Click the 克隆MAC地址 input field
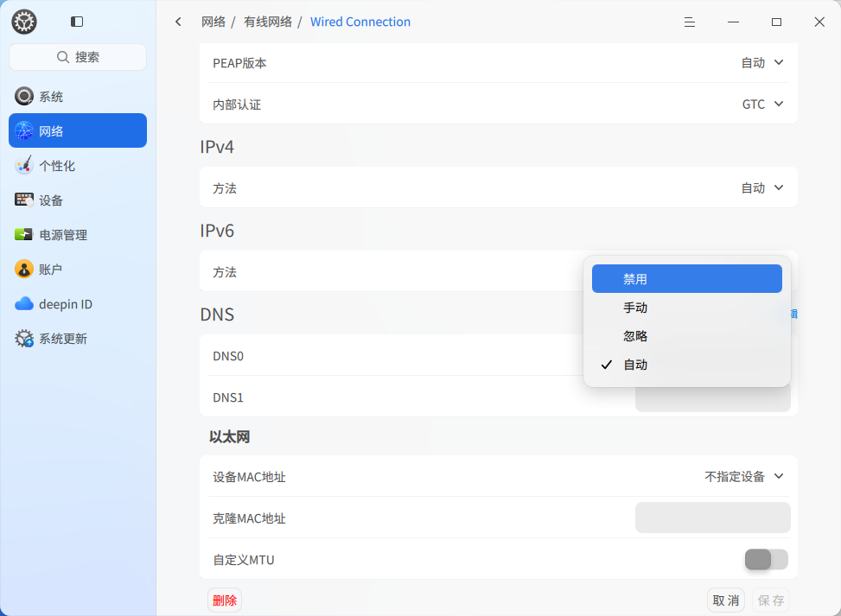The image size is (841, 616). click(x=713, y=518)
